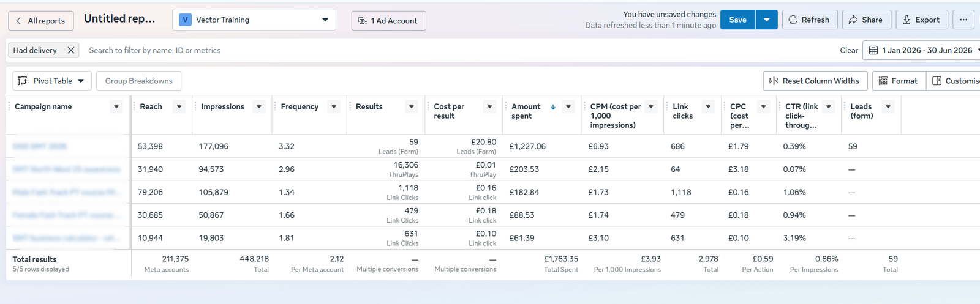Open Amount spent column menu arrow
This screenshot has width=980, height=304.
pyautogui.click(x=568, y=106)
